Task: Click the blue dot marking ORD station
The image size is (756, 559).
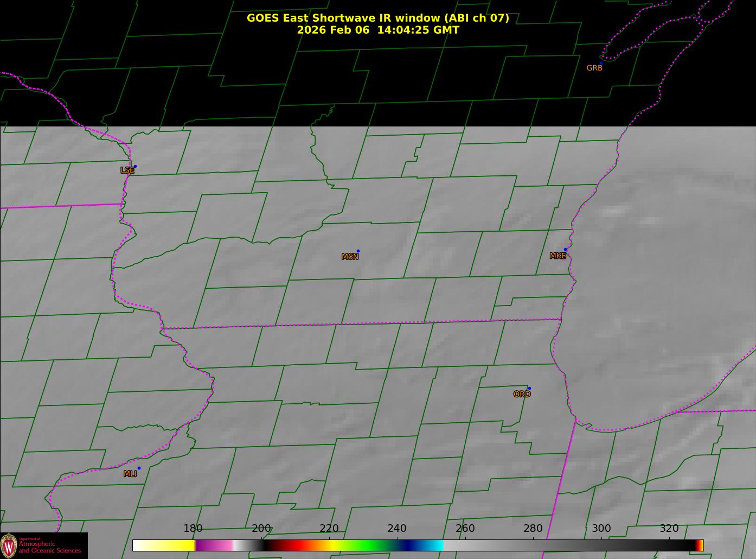Action: tap(529, 388)
